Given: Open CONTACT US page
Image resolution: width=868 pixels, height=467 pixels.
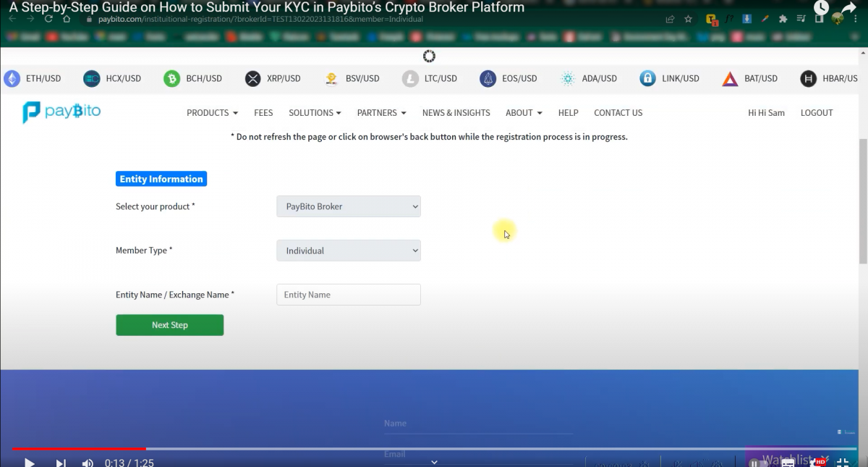Looking at the screenshot, I should [618, 113].
